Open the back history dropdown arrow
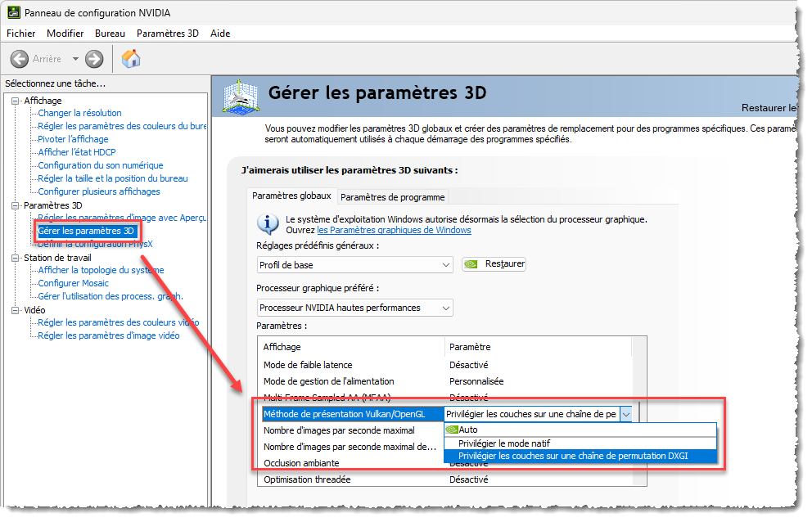 [75, 59]
